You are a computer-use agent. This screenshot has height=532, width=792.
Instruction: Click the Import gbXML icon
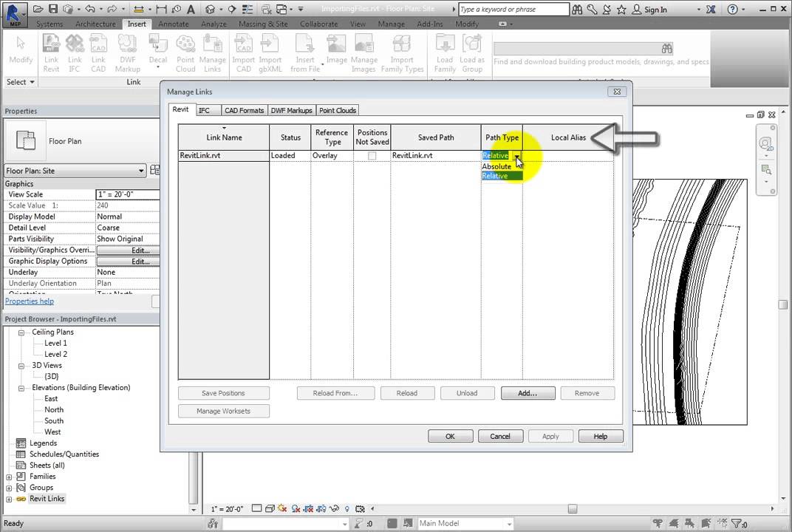270,44
